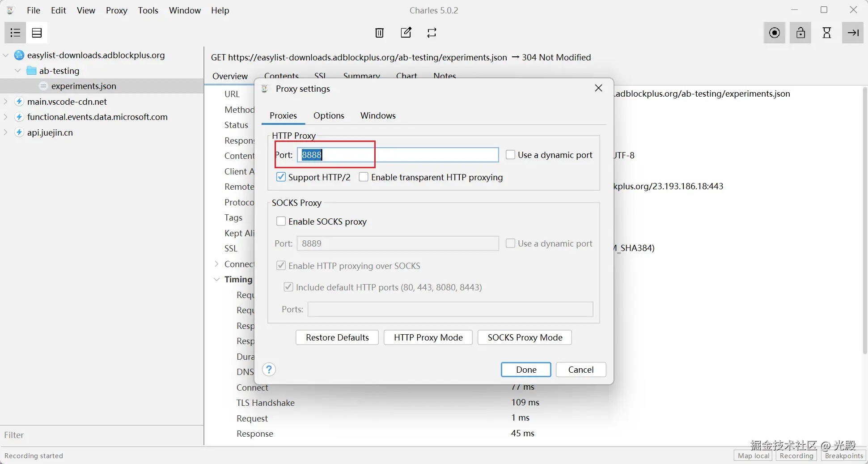Image resolution: width=868 pixels, height=464 pixels.
Task: Click HTTP Proxy Mode button
Action: [428, 337]
